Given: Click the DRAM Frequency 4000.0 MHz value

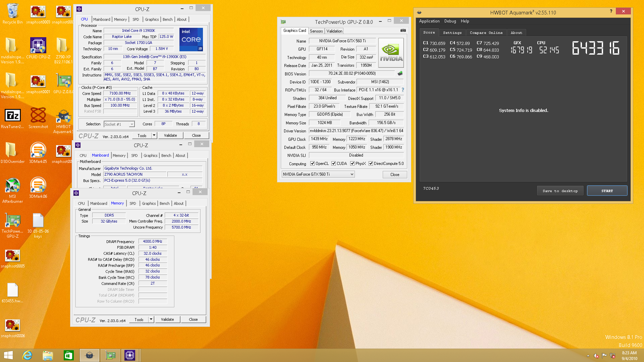Looking at the screenshot, I should click(x=153, y=241).
